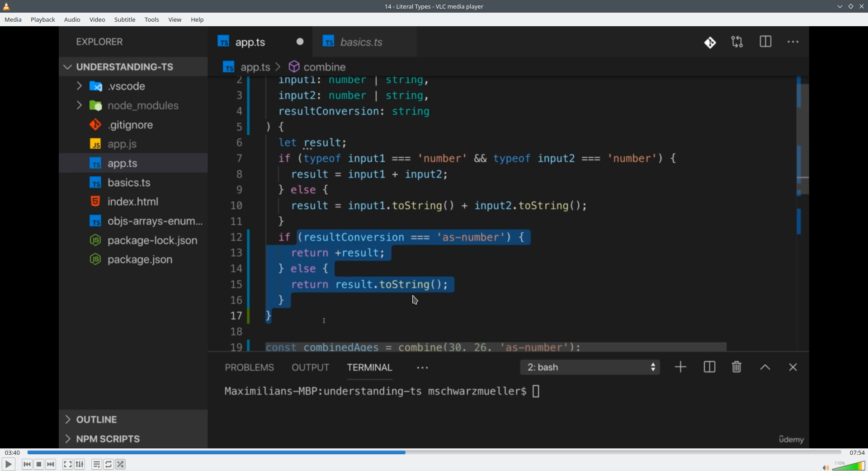Screen dimensions: 868x471
Task: Click line number 12 in gutter
Action: 236,237
